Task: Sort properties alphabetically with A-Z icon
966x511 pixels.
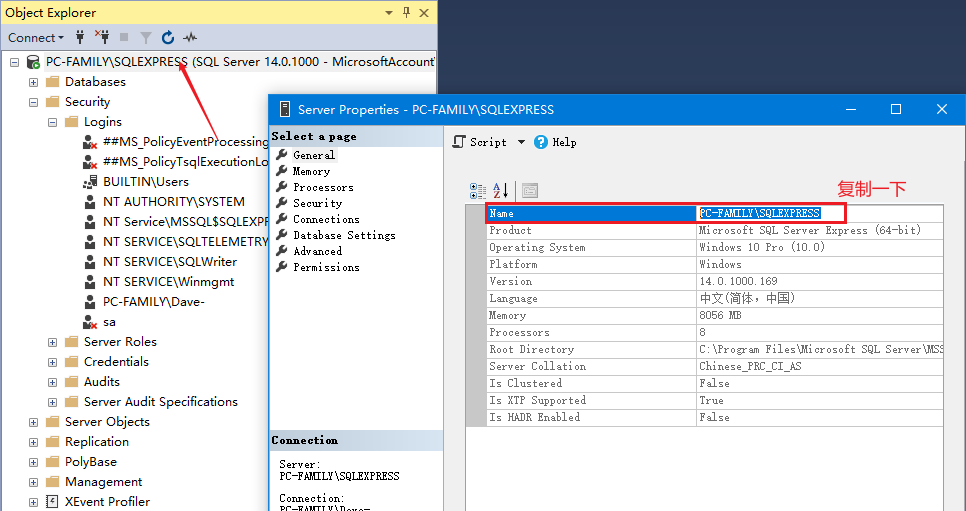Action: pyautogui.click(x=500, y=190)
